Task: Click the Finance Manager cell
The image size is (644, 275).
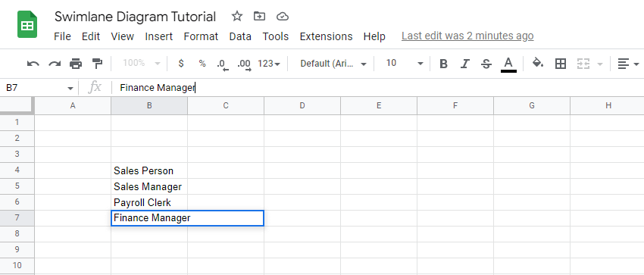Action: pyautogui.click(x=187, y=218)
